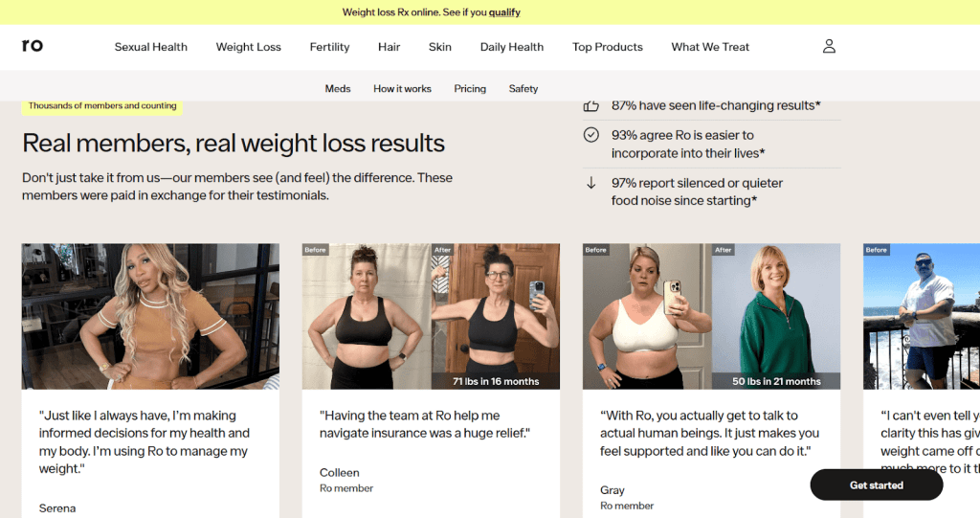Select the Pricing tab

pos(470,89)
